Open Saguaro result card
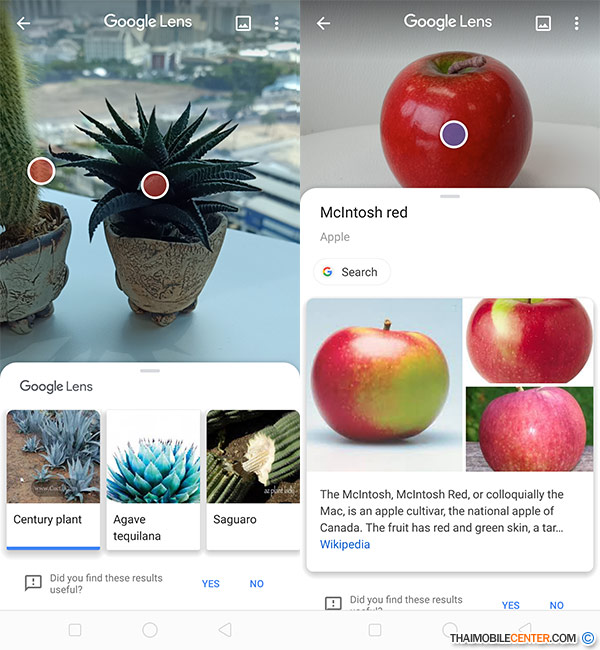The width and height of the screenshot is (600, 650). point(253,480)
